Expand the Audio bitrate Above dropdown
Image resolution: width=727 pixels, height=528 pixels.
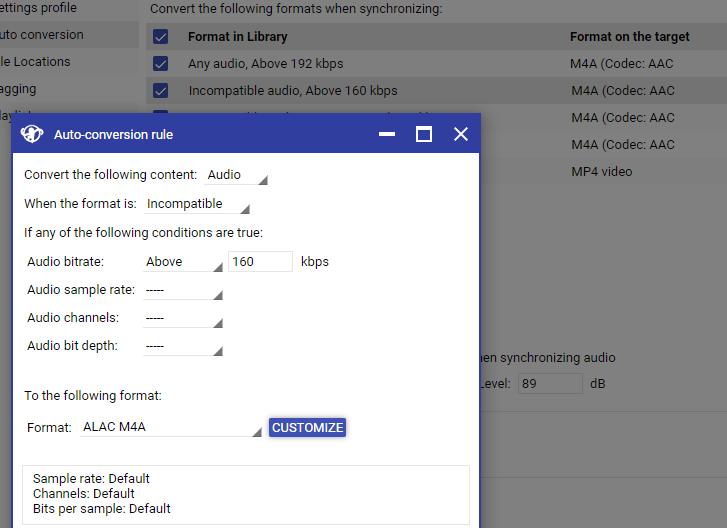pos(183,262)
